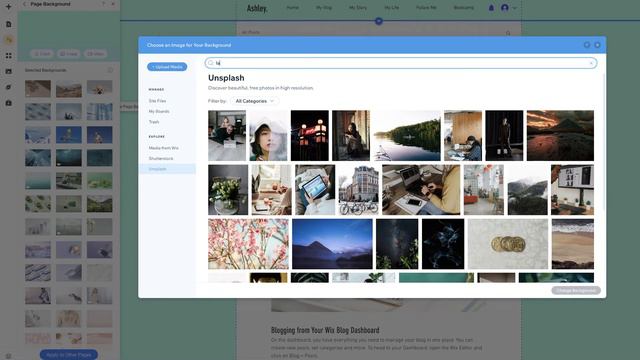Go back using Page Background panel arrow
The image size is (640, 360).
click(24, 4)
